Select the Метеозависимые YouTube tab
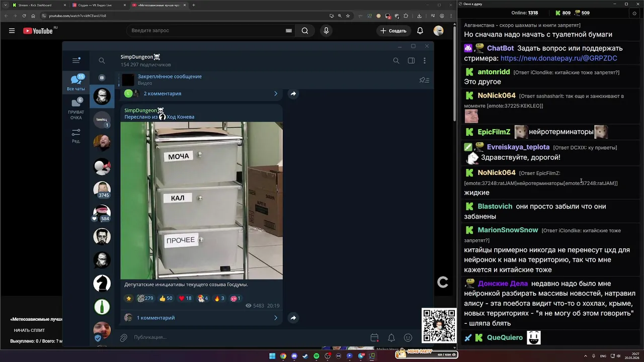The height and width of the screenshot is (362, 644). click(x=158, y=5)
